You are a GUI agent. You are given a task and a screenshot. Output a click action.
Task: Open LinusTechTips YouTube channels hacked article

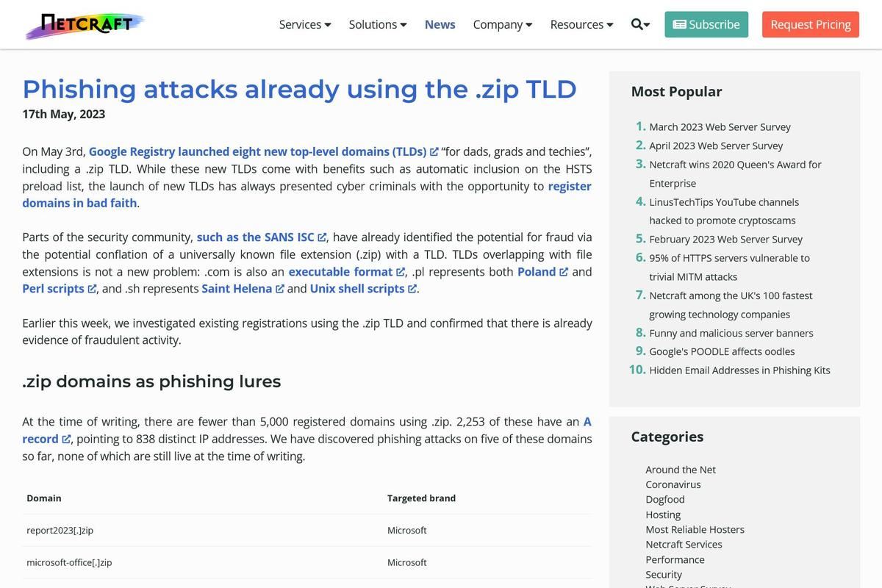pyautogui.click(x=724, y=211)
